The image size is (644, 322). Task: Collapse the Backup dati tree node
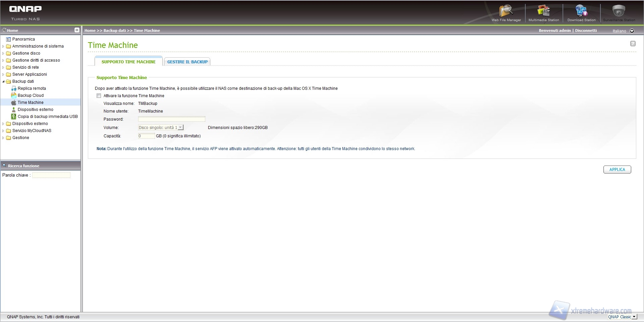point(3,81)
